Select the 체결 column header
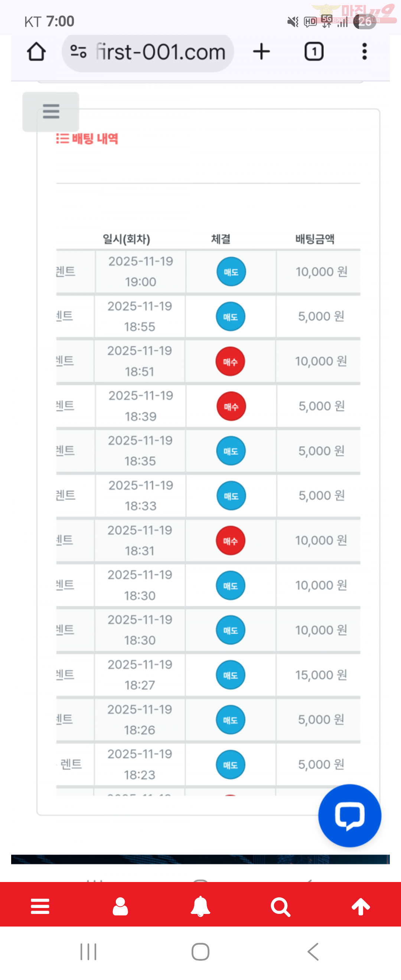 click(x=221, y=239)
